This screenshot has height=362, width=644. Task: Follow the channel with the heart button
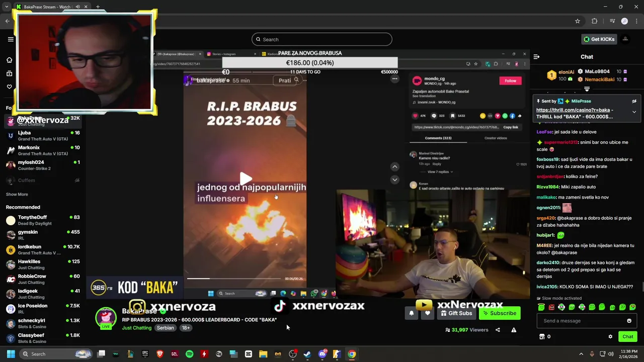coord(427,313)
